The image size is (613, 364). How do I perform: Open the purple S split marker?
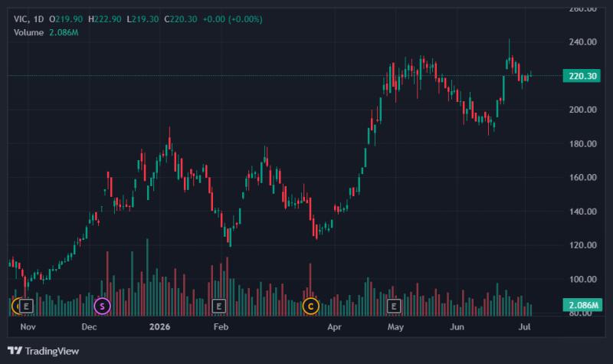102,306
